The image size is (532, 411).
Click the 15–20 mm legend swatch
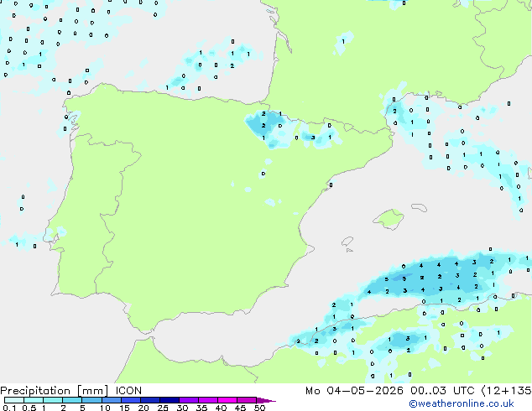pos(131,400)
